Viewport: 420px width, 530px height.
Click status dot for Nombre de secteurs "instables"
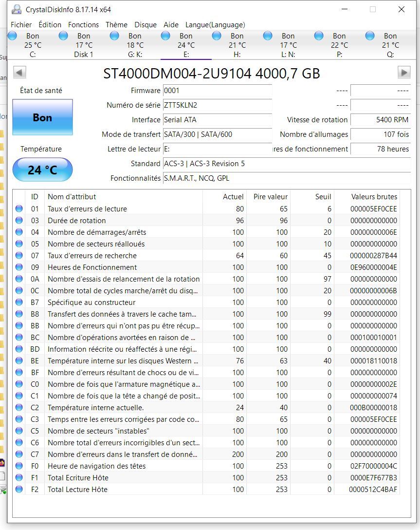(19, 431)
